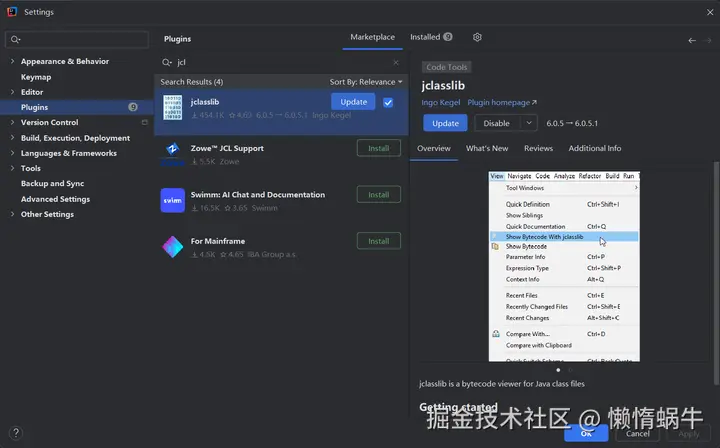The height and width of the screenshot is (448, 720).
Task: Click the Swimm plugin icon
Action: point(173,200)
